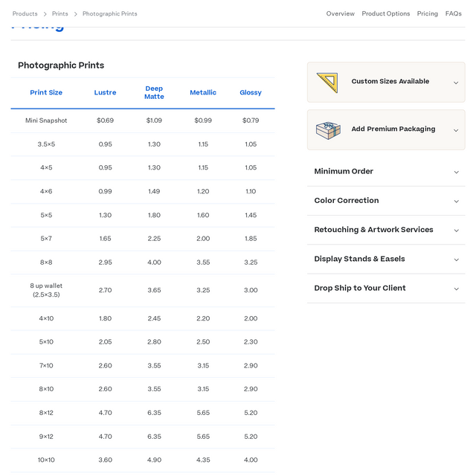Viewport: 476px width, 476px height.
Task: Click the Custom Sizes Available label
Action: (390, 81)
